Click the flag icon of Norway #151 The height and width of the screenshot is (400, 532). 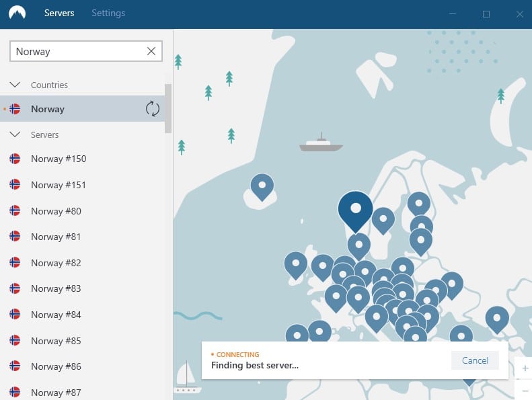15,184
